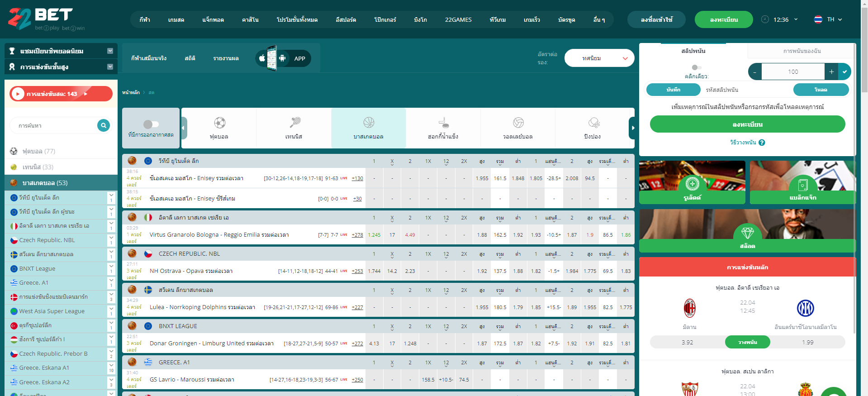This screenshot has height=396, width=868.
Task: Expand the Greece. A1 sidebar arrow
Action: tap(111, 282)
